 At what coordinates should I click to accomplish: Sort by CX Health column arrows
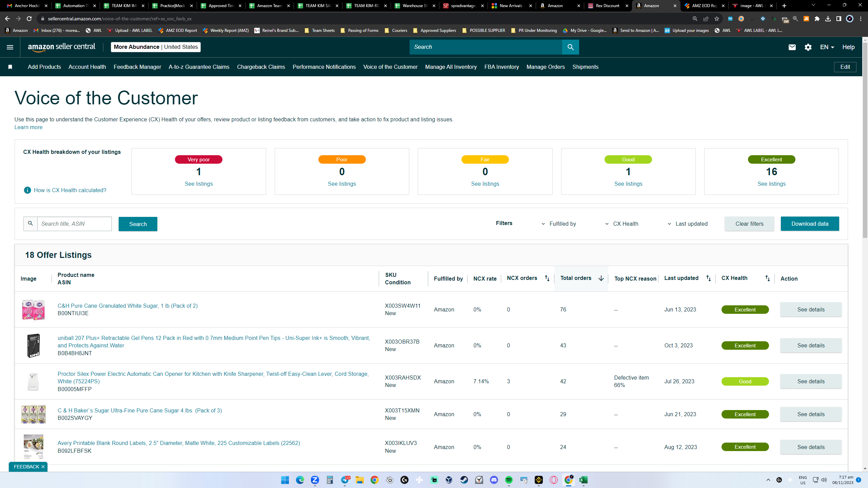click(767, 278)
